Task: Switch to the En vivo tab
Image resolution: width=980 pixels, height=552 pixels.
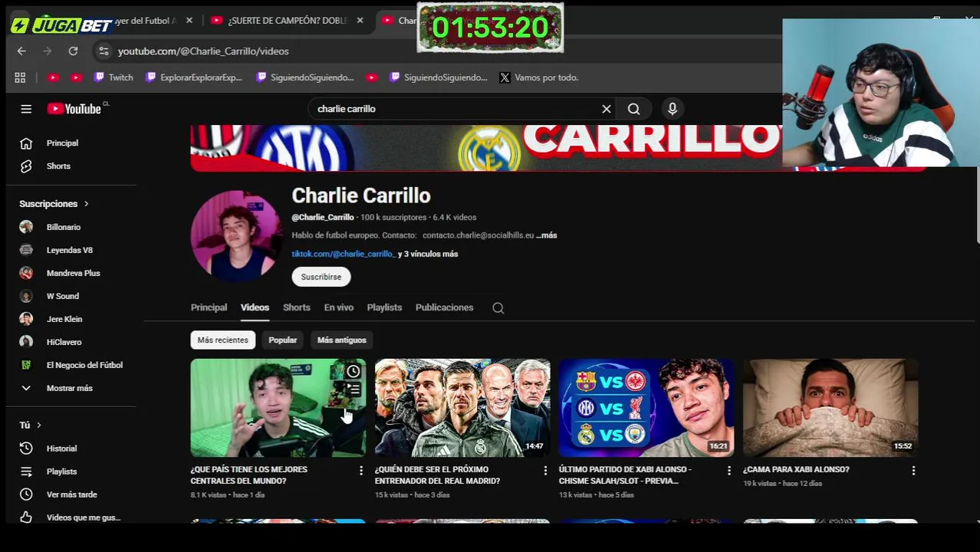Action: (x=339, y=307)
